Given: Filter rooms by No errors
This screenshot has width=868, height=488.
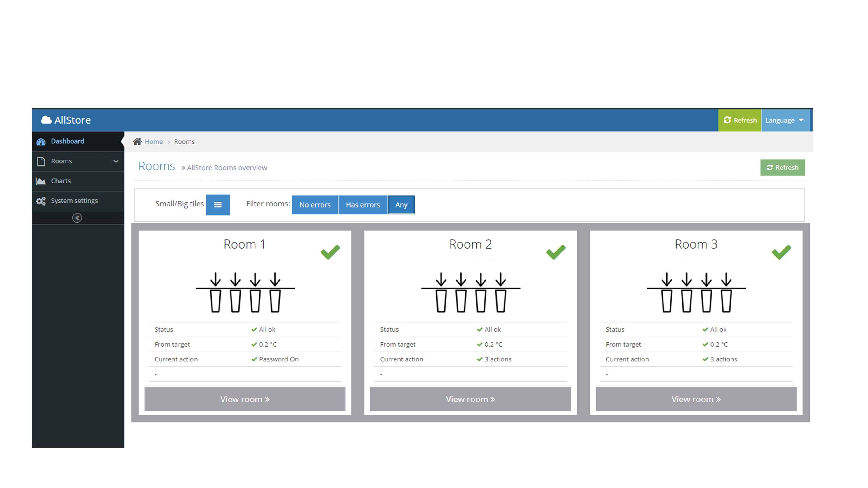Looking at the screenshot, I should pos(315,205).
